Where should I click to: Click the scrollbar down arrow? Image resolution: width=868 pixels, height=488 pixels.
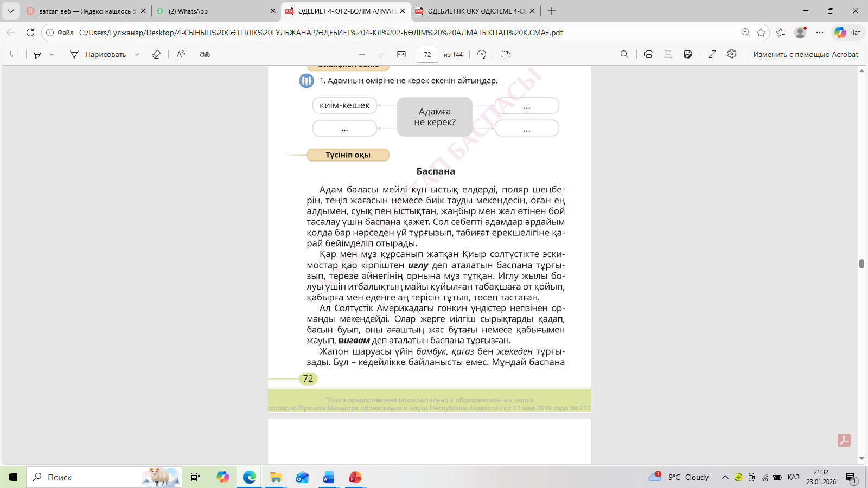(861, 459)
